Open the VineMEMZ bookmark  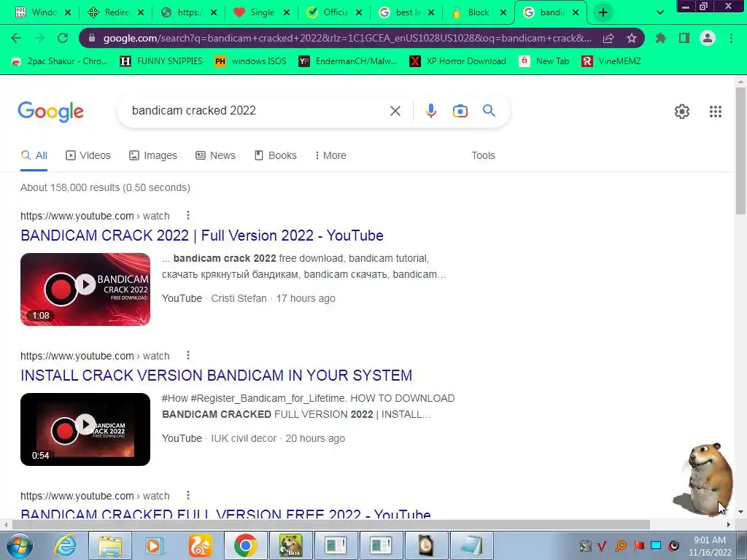click(x=611, y=61)
